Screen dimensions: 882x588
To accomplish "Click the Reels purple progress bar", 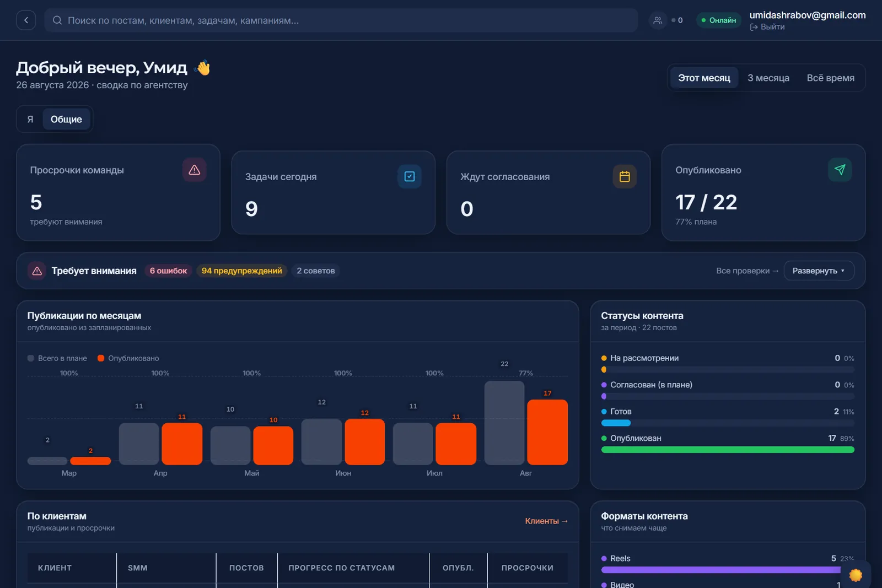I will tap(721, 570).
